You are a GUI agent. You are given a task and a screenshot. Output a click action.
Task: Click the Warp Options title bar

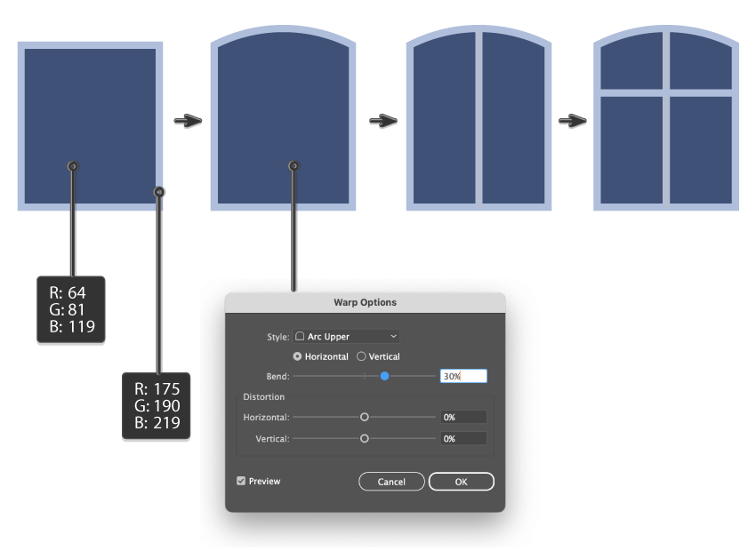[365, 302]
